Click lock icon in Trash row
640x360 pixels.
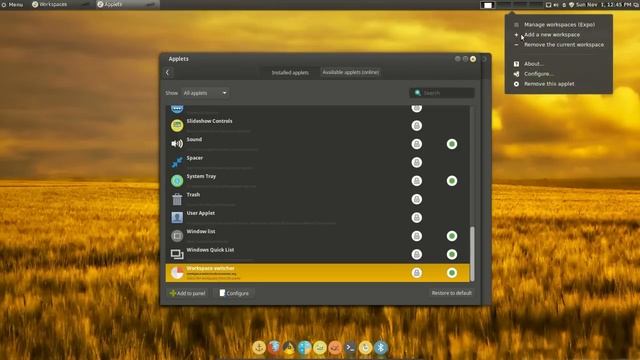point(417,199)
